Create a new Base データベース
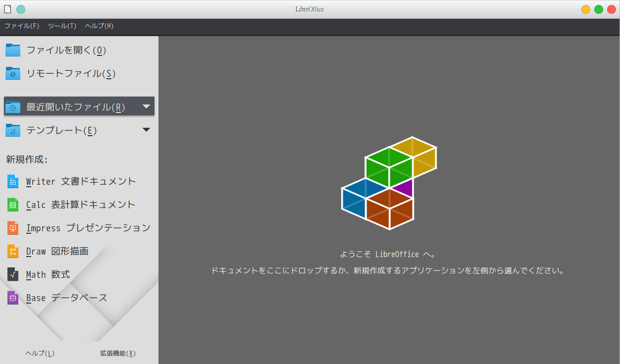Image resolution: width=620 pixels, height=364 pixels. 79,298
